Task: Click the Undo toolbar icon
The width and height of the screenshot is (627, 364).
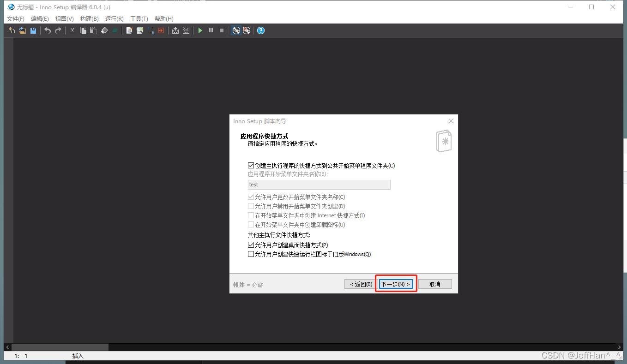Action: (47, 30)
